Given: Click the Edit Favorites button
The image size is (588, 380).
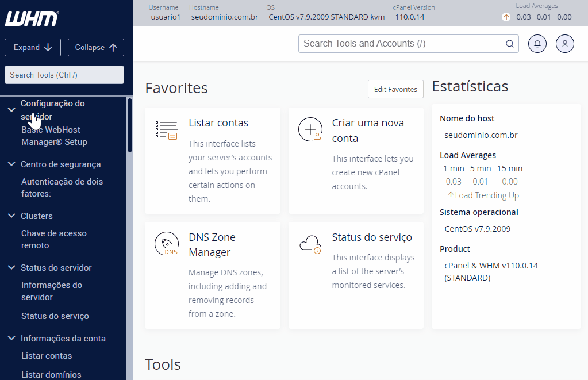Looking at the screenshot, I should tap(395, 89).
